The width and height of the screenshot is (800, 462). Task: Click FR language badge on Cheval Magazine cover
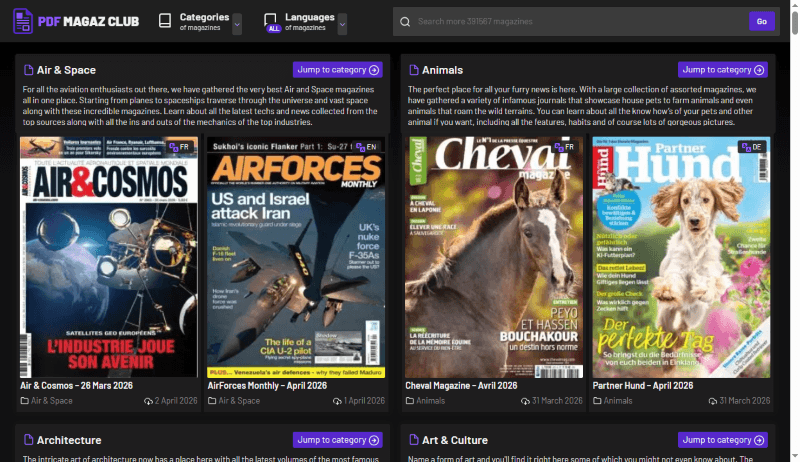coord(565,147)
